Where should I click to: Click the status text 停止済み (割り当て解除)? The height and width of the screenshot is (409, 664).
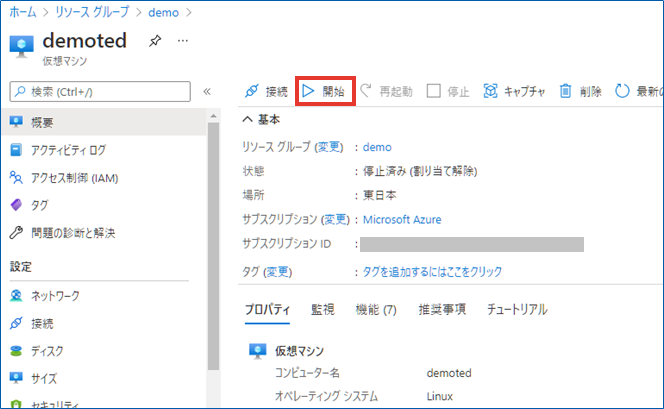click(420, 171)
